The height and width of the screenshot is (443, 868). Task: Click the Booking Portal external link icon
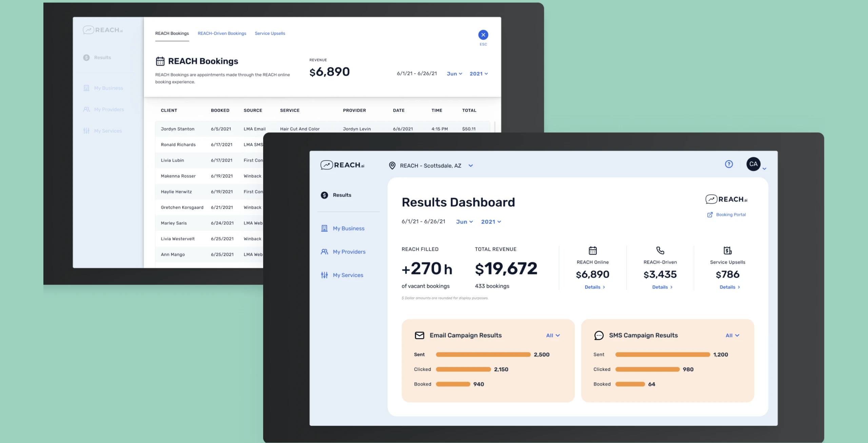(x=710, y=215)
